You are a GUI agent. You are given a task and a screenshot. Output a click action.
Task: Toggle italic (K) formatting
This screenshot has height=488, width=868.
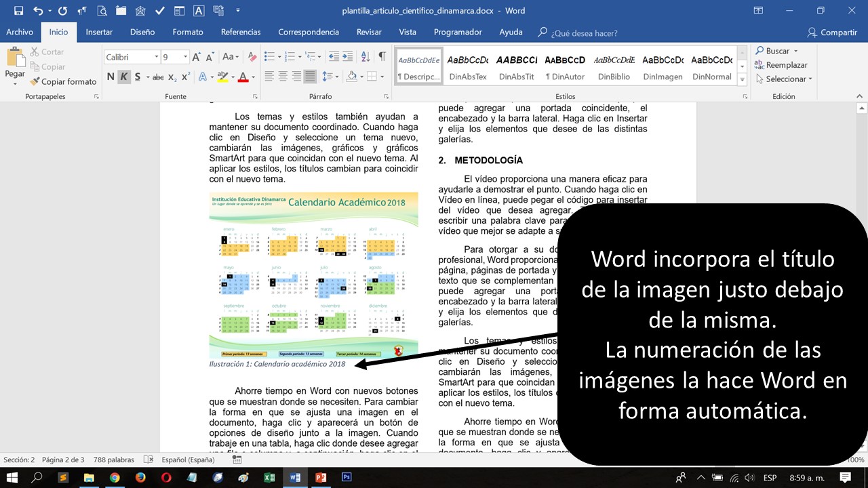[124, 77]
